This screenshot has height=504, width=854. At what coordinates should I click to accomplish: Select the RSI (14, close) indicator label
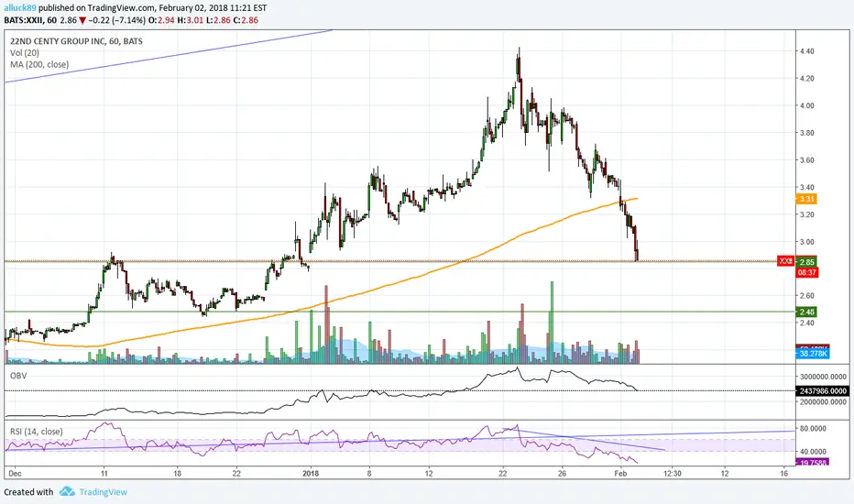coord(36,431)
